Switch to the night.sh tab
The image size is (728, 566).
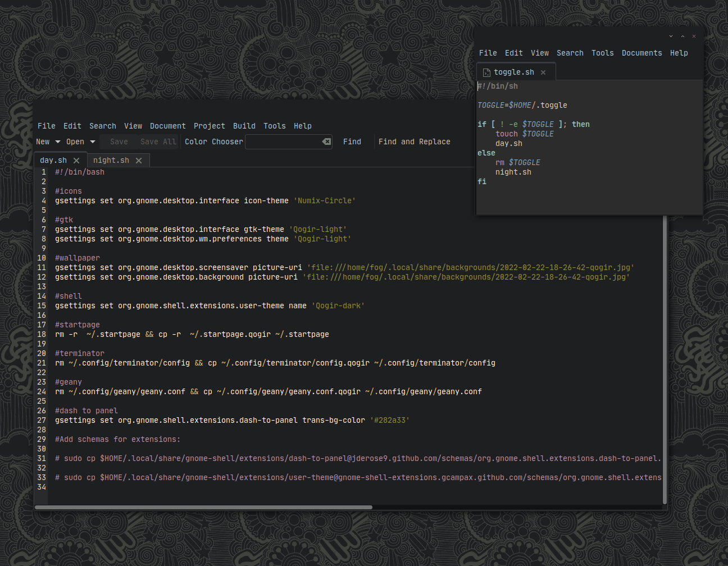pos(111,161)
